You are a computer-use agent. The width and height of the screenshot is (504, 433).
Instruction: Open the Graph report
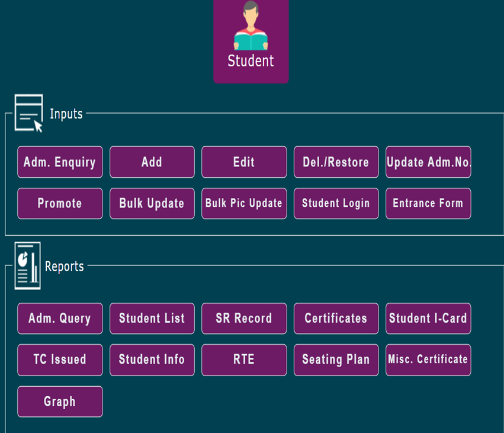click(60, 402)
